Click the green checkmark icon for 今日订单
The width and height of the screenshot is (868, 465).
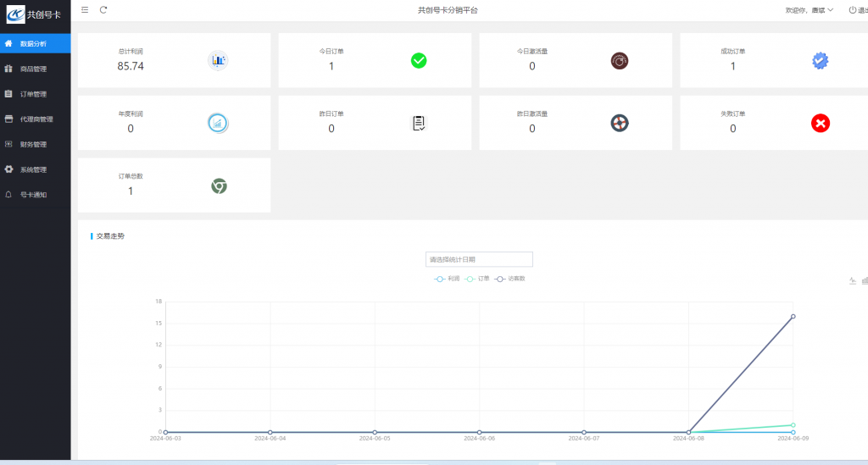tap(419, 60)
